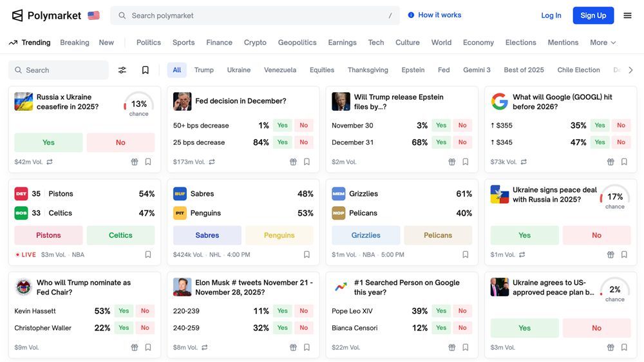Open the US flag region selector
Image resolution: width=644 pixels, height=362 pixels.
point(94,15)
